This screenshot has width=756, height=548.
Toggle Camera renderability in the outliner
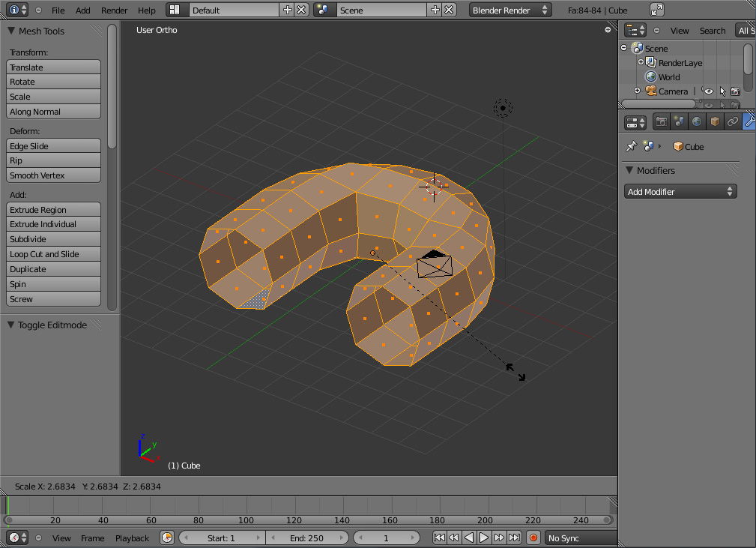(735, 91)
